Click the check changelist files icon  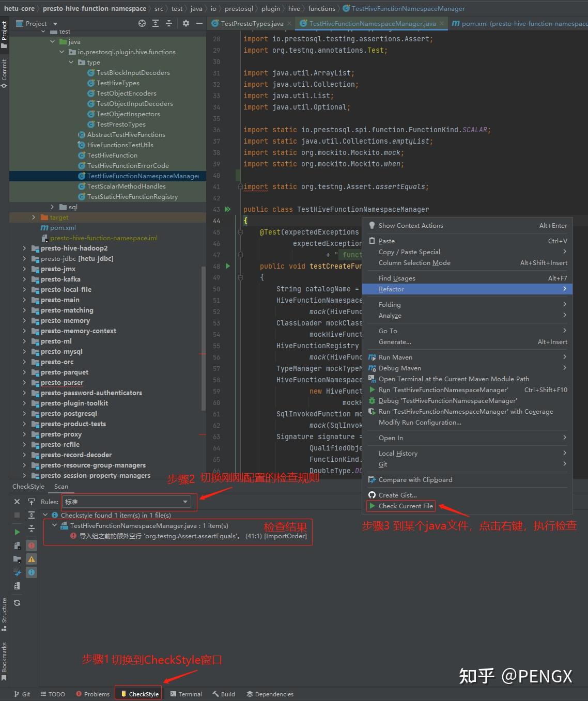pos(17,586)
